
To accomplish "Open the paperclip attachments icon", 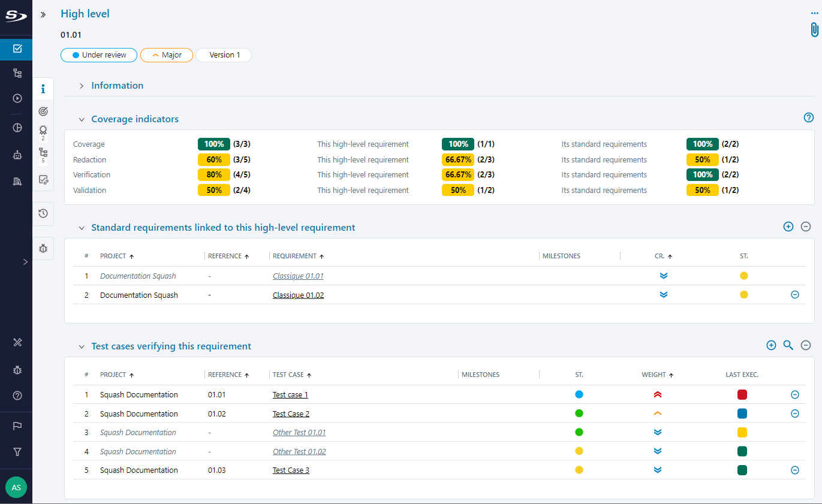I will pos(814,29).
